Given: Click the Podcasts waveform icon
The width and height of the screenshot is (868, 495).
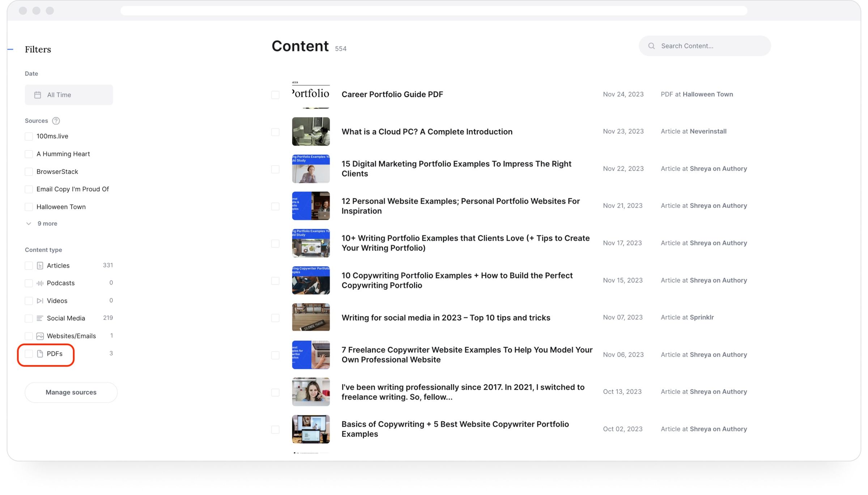Looking at the screenshot, I should pyautogui.click(x=40, y=283).
